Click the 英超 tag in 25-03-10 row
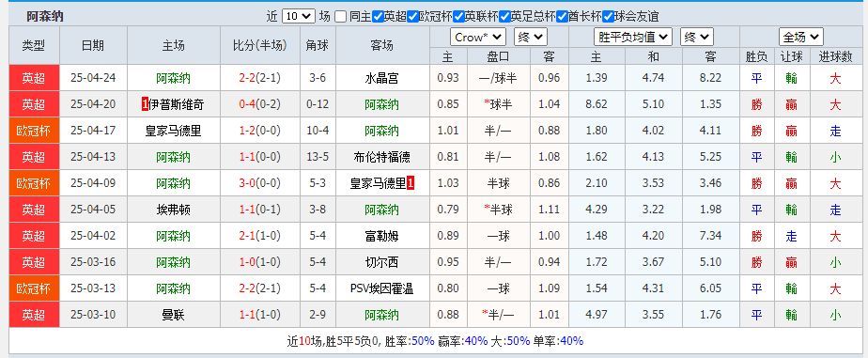The height and width of the screenshot is (358, 868). 34,315
